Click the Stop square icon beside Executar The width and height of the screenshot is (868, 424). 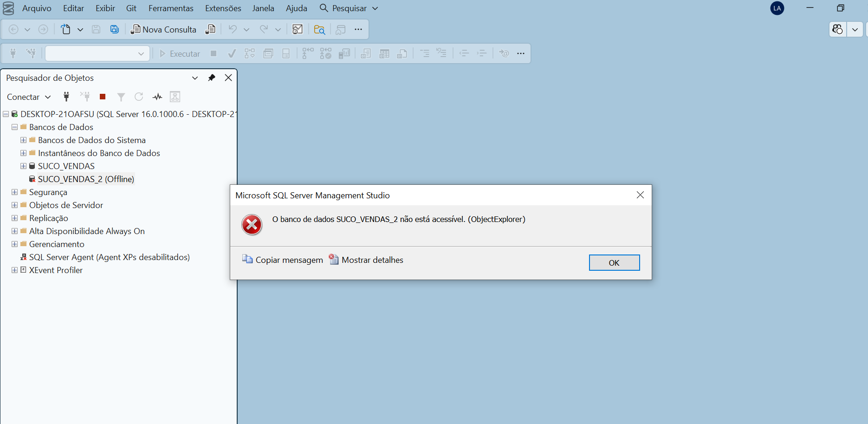[214, 53]
